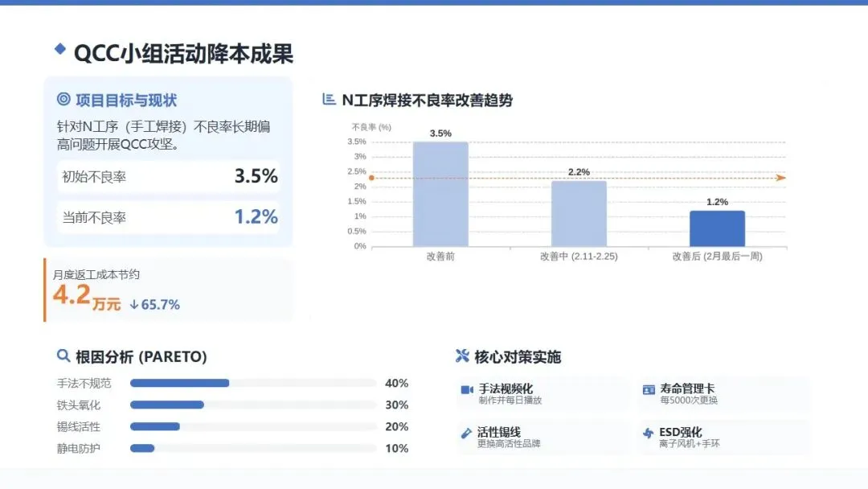
Task: Click the ID card icon for 寿命管理卡
Action: coord(649,389)
